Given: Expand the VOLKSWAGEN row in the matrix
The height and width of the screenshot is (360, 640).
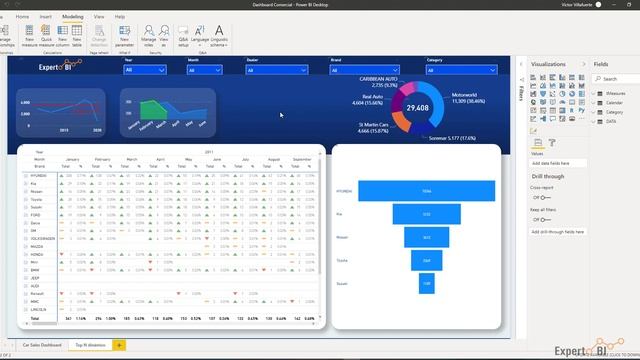Looking at the screenshot, I should [x=26, y=238].
